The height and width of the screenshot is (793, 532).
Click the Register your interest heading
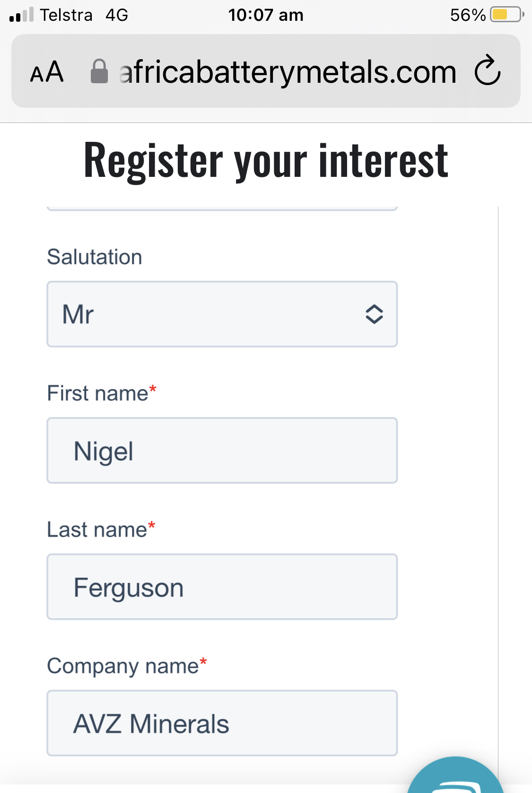266,161
